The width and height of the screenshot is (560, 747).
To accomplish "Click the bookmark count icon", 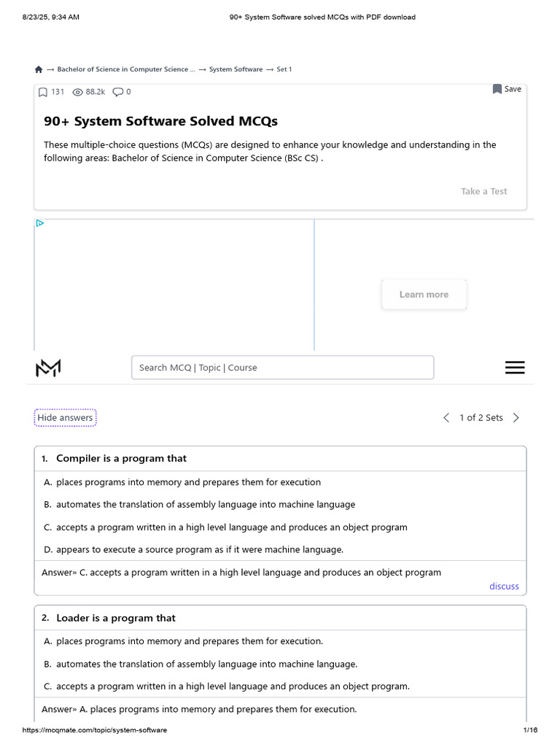I will point(43,92).
